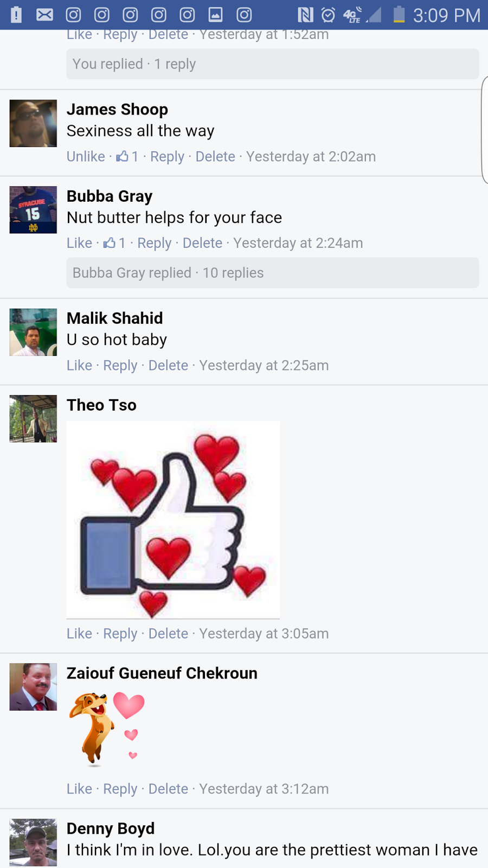Open Bubba Gray's profile picture
The image size is (488, 868).
(x=33, y=210)
